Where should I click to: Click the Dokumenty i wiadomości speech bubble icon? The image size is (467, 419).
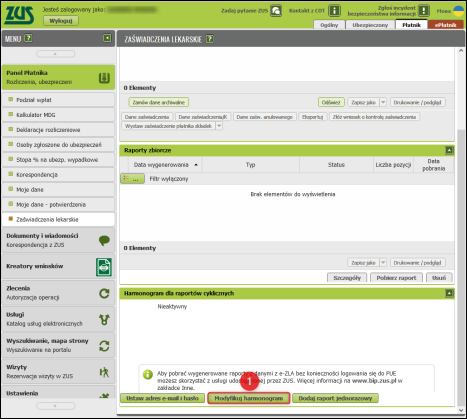point(104,240)
